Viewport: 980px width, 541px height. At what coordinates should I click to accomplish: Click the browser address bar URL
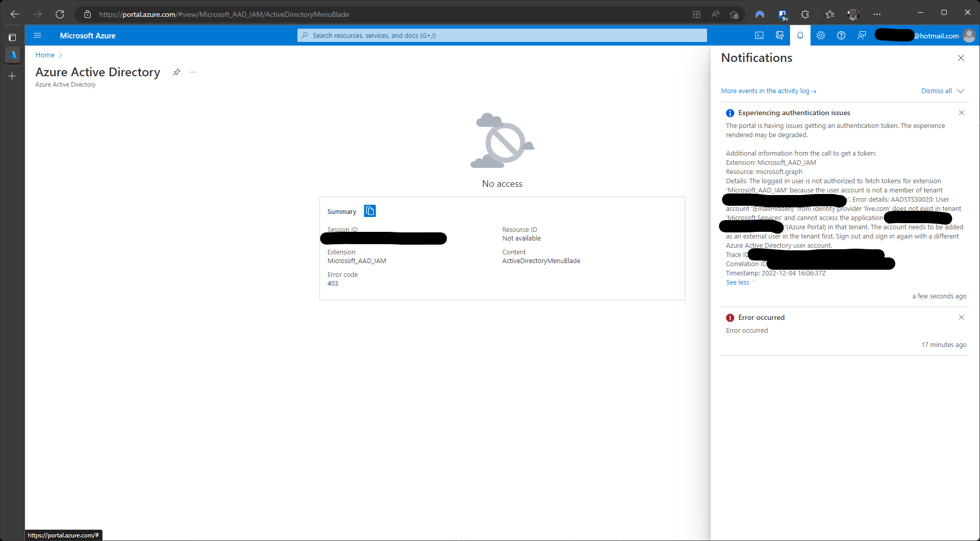(x=224, y=14)
